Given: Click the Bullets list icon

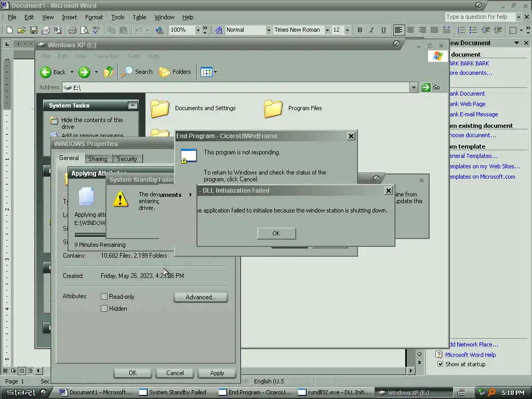Looking at the screenshot, I should coord(473,30).
